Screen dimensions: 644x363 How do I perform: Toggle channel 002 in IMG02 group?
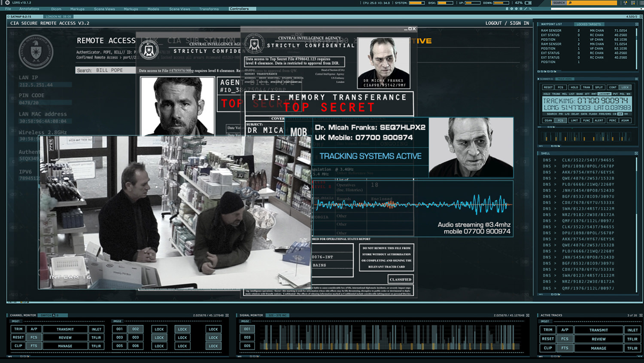pos(135,329)
